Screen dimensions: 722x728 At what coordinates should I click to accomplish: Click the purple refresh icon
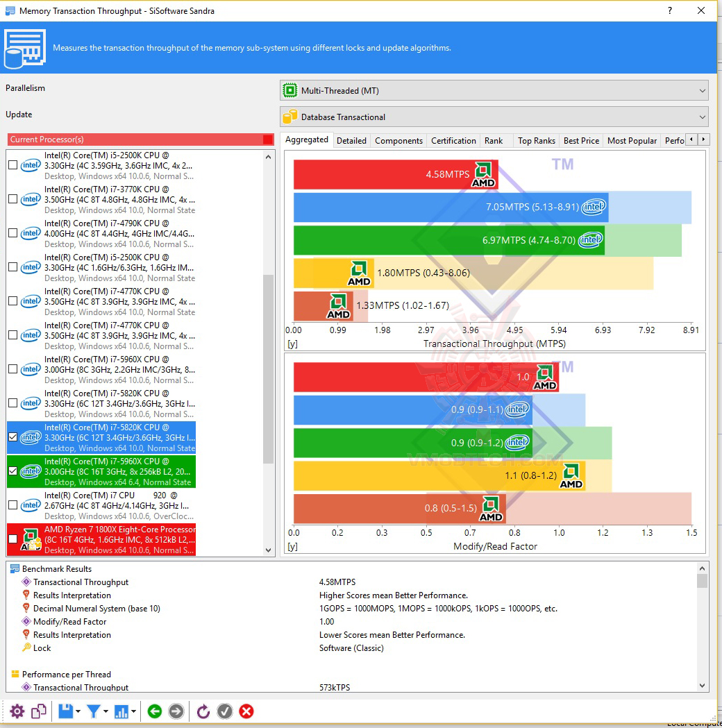[x=203, y=711]
